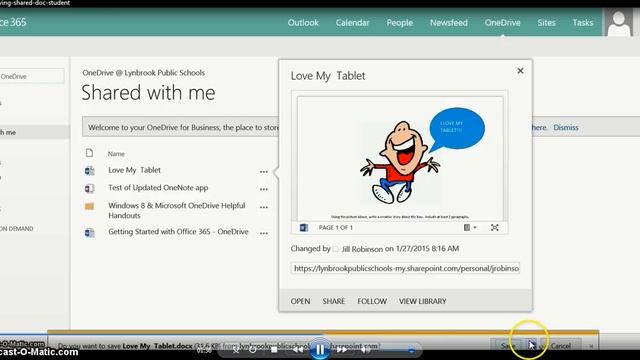Open the People tab
The image size is (640, 360).
point(400,23)
